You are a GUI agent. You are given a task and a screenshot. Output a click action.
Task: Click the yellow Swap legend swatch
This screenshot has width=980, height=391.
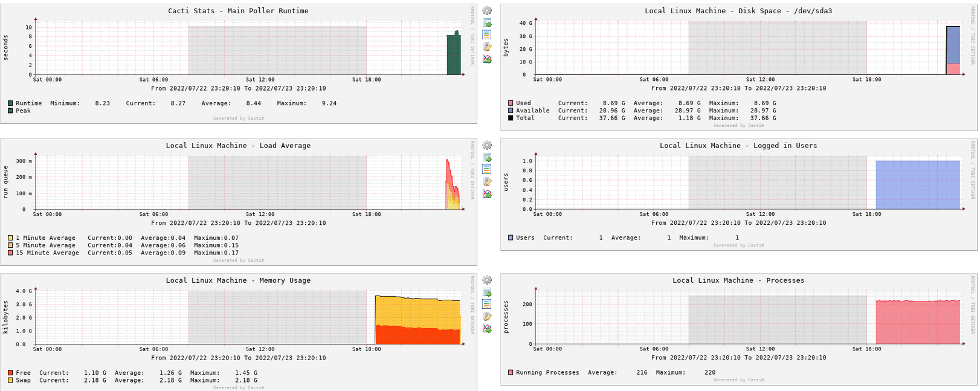pos(10,380)
